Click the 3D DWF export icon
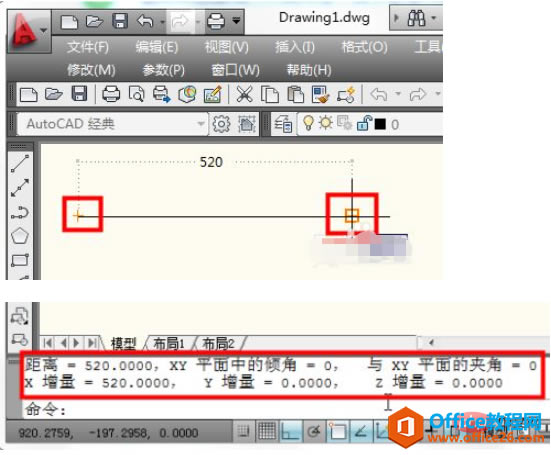The image size is (551, 455). pos(187,94)
